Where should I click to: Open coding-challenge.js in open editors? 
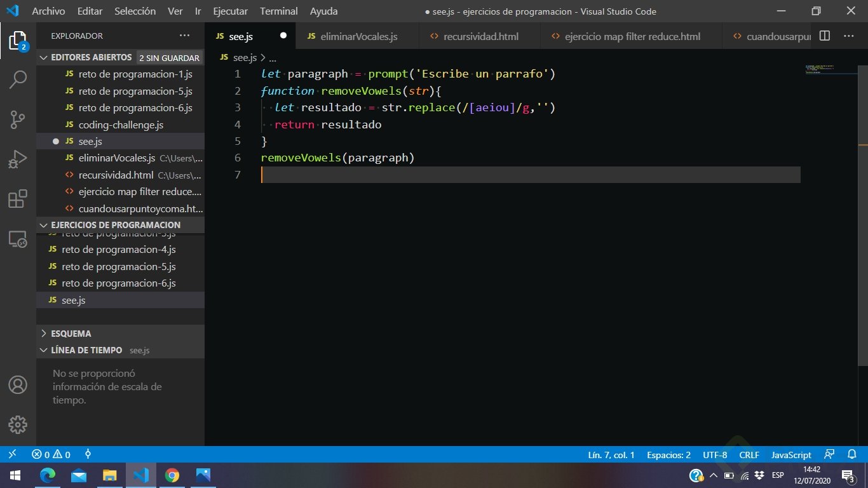click(121, 125)
